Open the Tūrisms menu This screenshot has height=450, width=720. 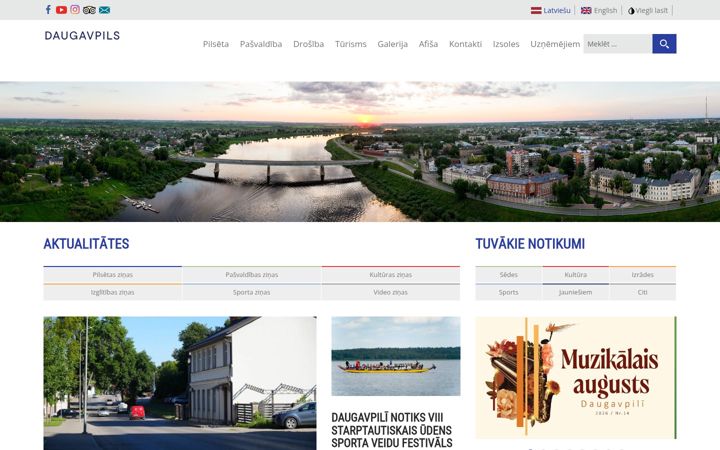(351, 44)
